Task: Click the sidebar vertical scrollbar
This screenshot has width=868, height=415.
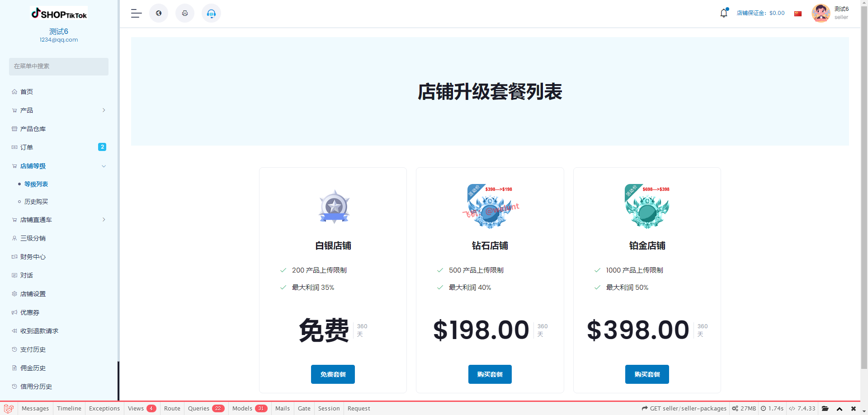Action: (x=118, y=181)
